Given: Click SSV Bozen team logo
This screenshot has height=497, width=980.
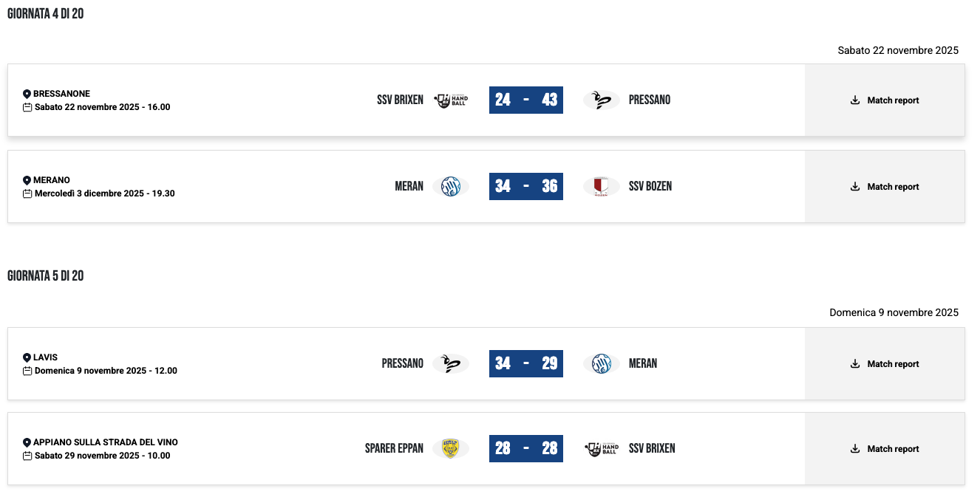Looking at the screenshot, I should click(x=601, y=187).
